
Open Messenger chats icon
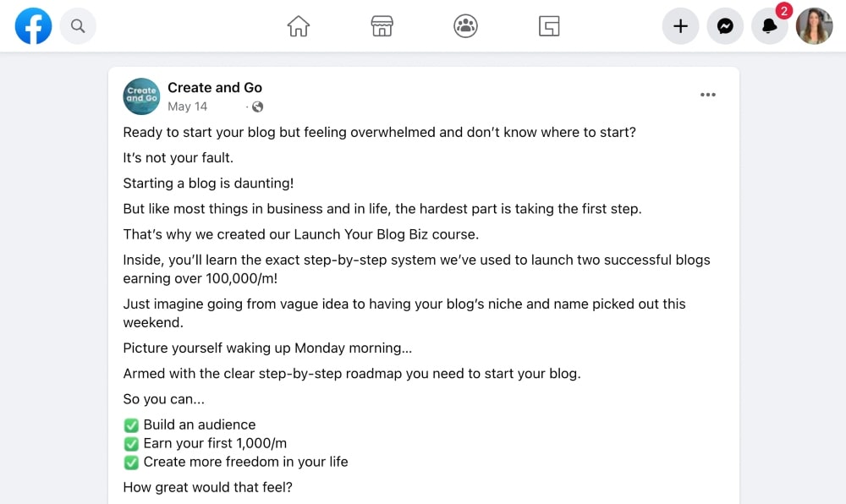(725, 26)
